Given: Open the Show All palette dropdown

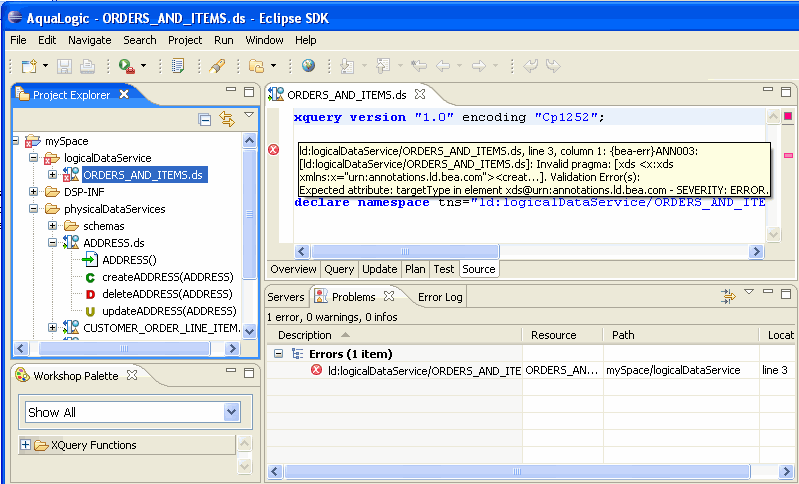Looking at the screenshot, I should [232, 412].
